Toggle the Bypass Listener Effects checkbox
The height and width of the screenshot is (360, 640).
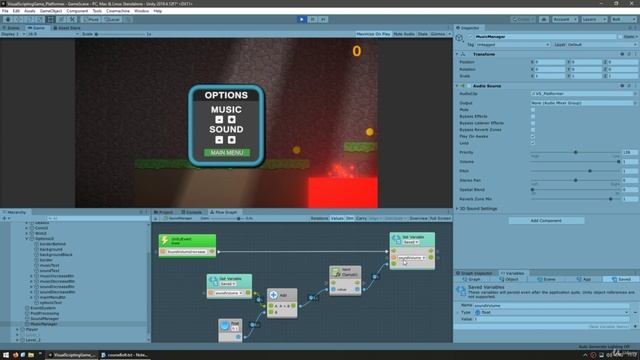pyautogui.click(x=533, y=123)
